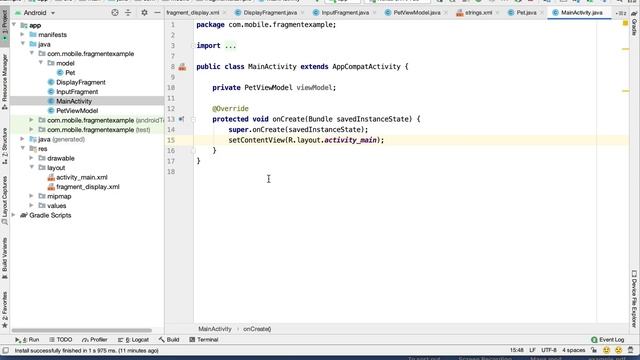Expand the collapsed import statement
Image resolution: width=640 pixels, height=360 pixels.
230,46
